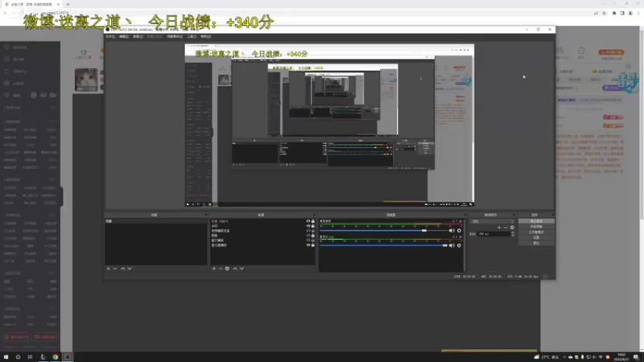
Task: Pop out the Controls dock panel
Action: pos(553,215)
